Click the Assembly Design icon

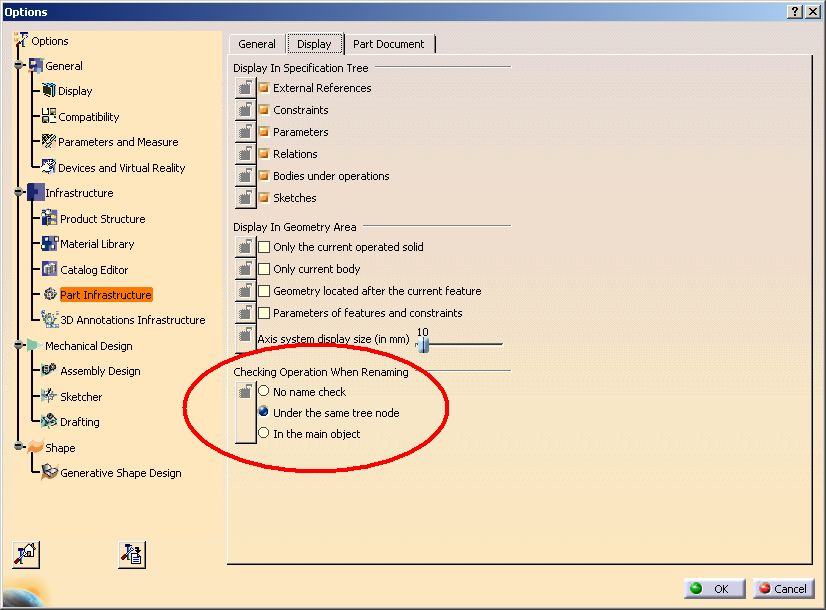pyautogui.click(x=49, y=370)
